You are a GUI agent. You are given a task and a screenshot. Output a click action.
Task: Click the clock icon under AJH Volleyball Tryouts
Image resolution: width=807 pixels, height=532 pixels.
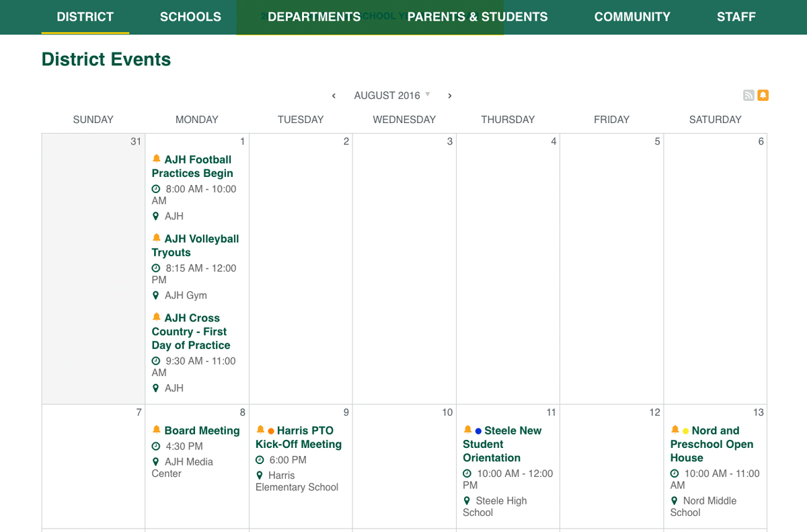[156, 267]
